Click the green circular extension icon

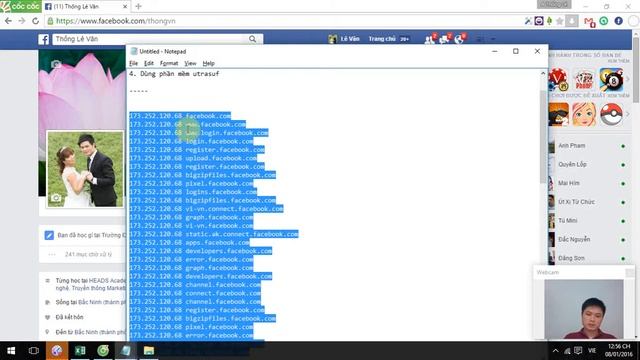tap(604, 21)
